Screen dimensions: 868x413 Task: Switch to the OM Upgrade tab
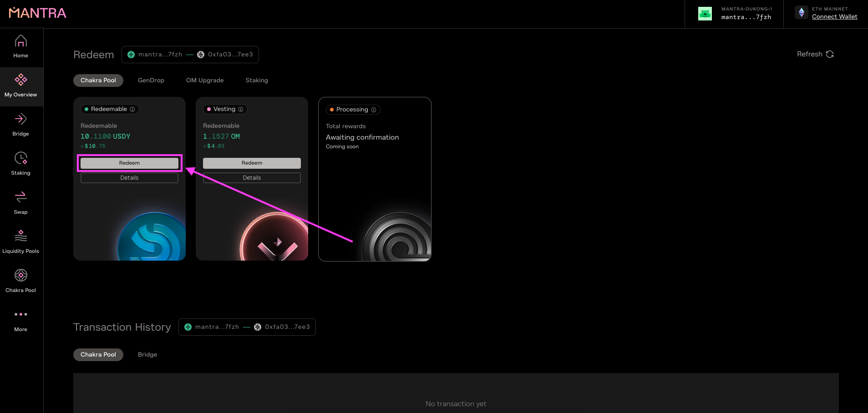(x=205, y=81)
